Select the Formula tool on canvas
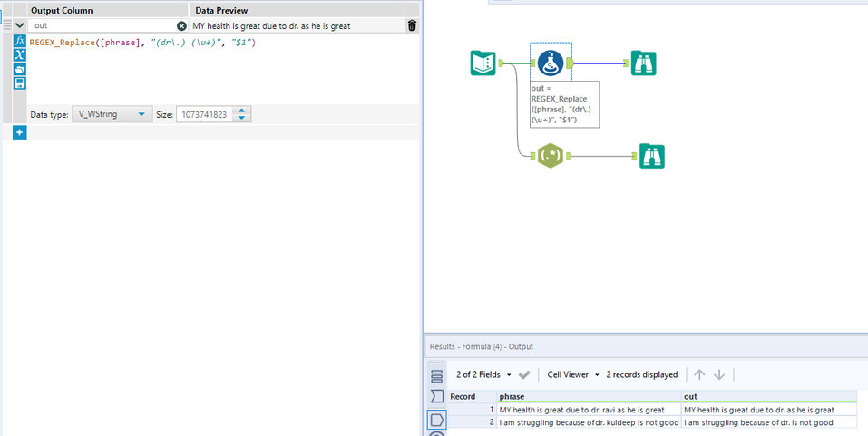This screenshot has height=436, width=868. click(551, 63)
